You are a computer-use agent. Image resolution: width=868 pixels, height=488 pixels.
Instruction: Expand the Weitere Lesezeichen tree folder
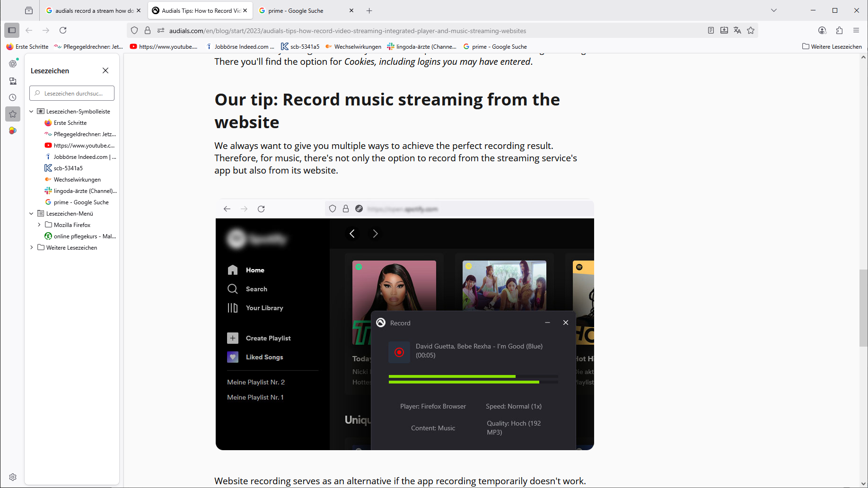tap(32, 248)
